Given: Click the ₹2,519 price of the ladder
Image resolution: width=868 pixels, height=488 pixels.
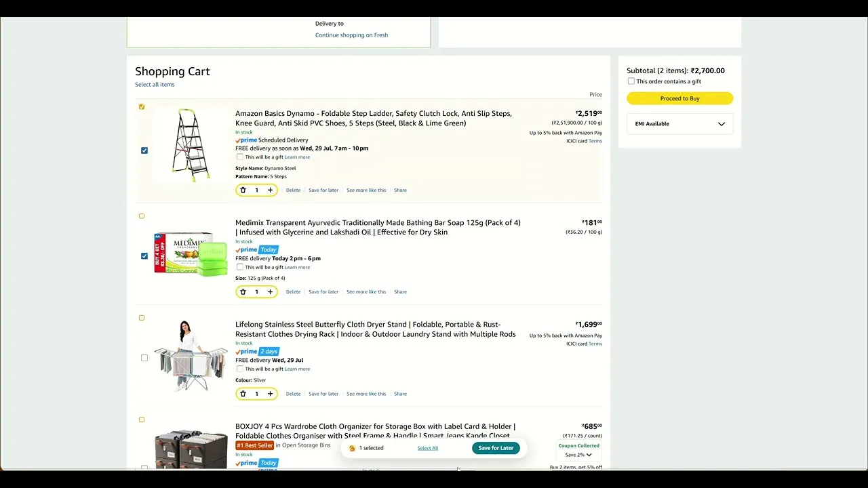Looking at the screenshot, I should (589, 114).
